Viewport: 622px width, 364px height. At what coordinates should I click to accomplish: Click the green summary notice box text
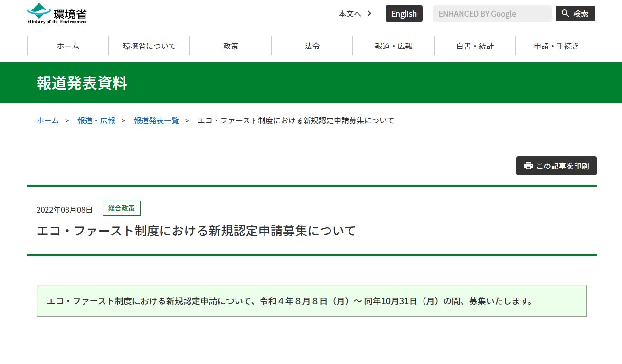[x=290, y=301]
